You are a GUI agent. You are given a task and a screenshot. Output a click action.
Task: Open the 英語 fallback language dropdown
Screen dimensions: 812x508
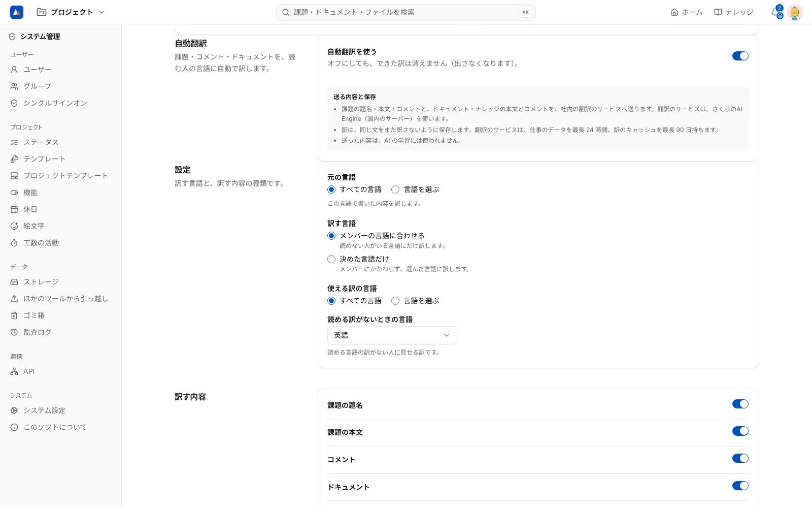(392, 335)
